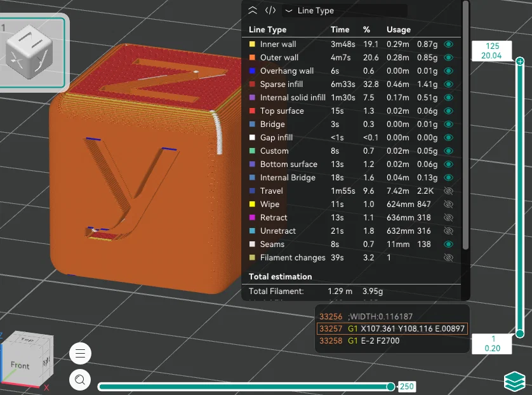Toggle Internal solid infill visibility
The image size is (532, 395).
(x=449, y=97)
